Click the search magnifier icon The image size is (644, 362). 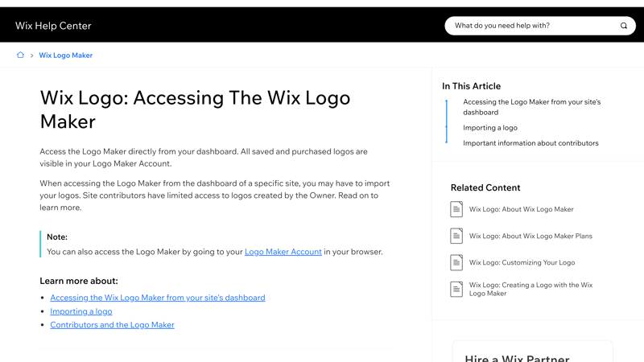(x=623, y=26)
